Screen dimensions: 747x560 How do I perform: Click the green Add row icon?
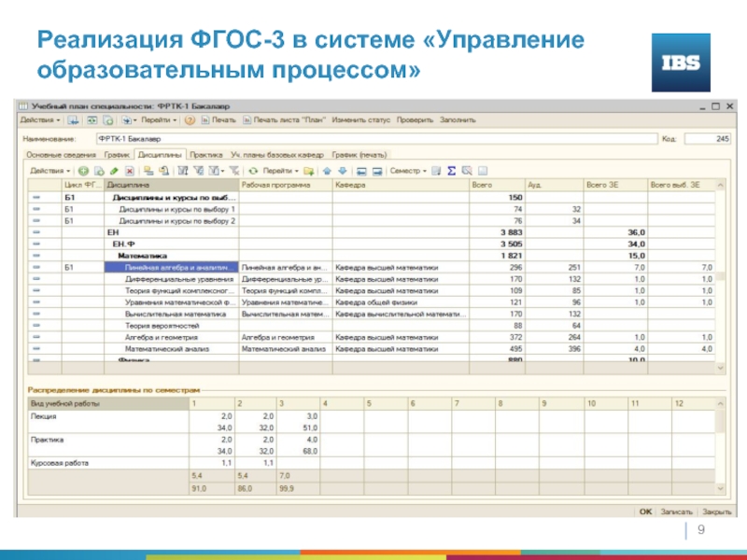click(x=82, y=172)
